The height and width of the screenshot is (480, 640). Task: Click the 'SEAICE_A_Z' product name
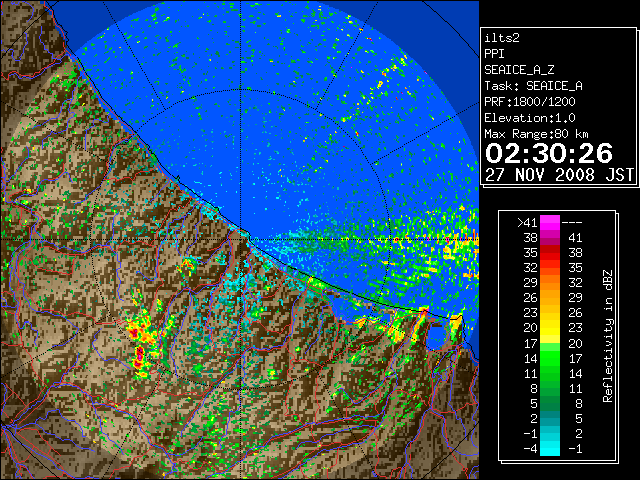tap(519, 70)
